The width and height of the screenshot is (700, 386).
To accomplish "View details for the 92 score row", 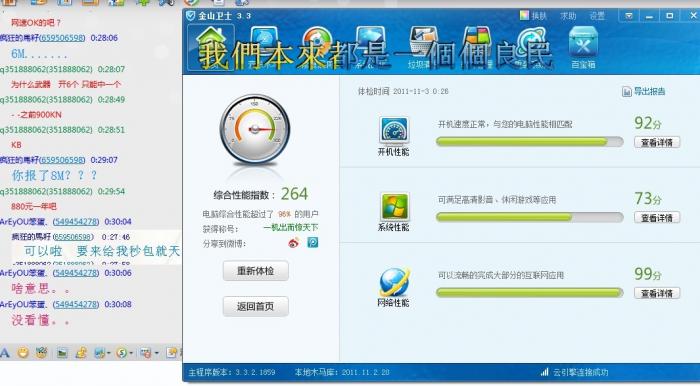I will [x=657, y=142].
